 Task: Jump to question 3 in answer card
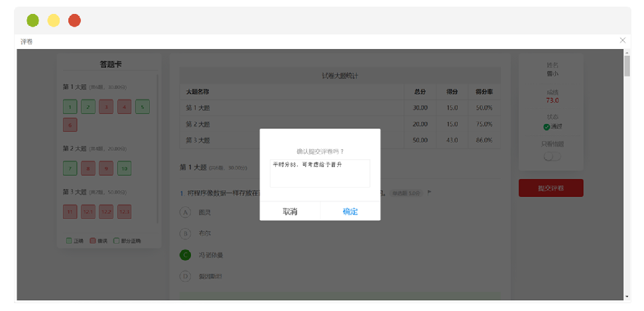[106, 106]
